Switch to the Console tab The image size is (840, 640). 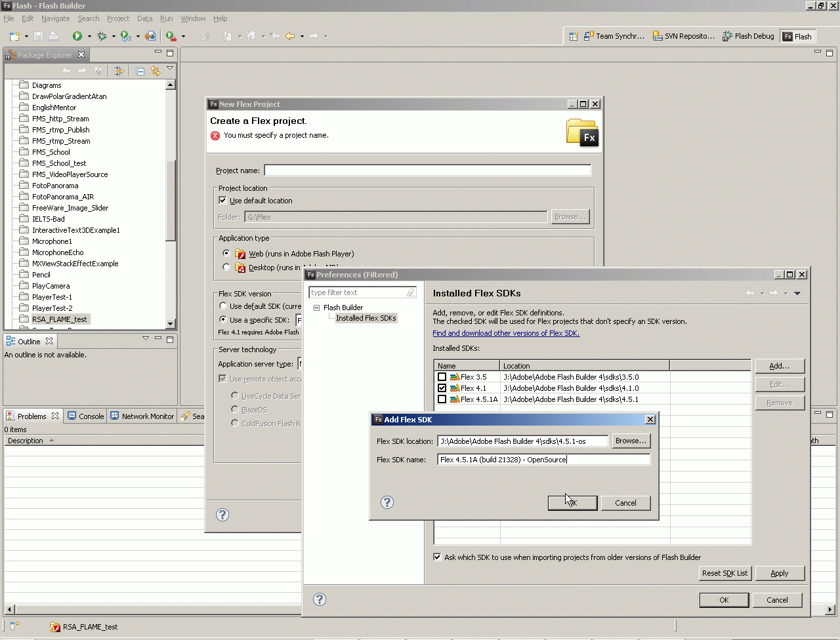[85, 416]
